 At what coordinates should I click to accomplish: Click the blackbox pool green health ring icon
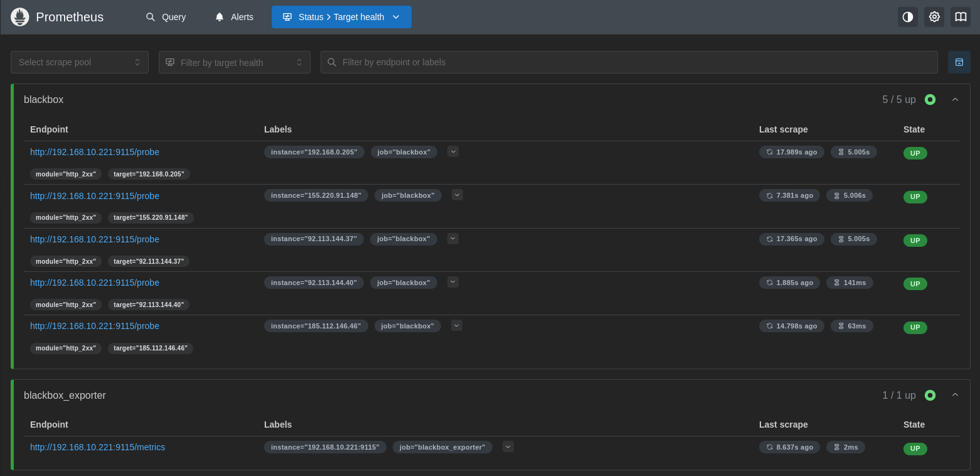pyautogui.click(x=930, y=100)
